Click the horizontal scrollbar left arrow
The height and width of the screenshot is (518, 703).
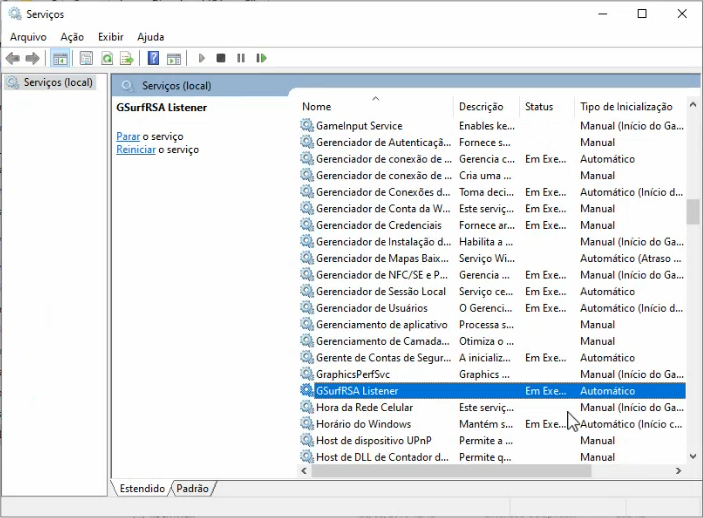(304, 471)
